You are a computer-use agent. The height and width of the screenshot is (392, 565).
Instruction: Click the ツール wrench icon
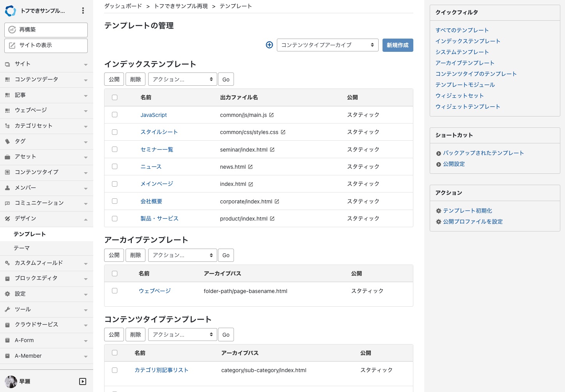pyautogui.click(x=7, y=309)
